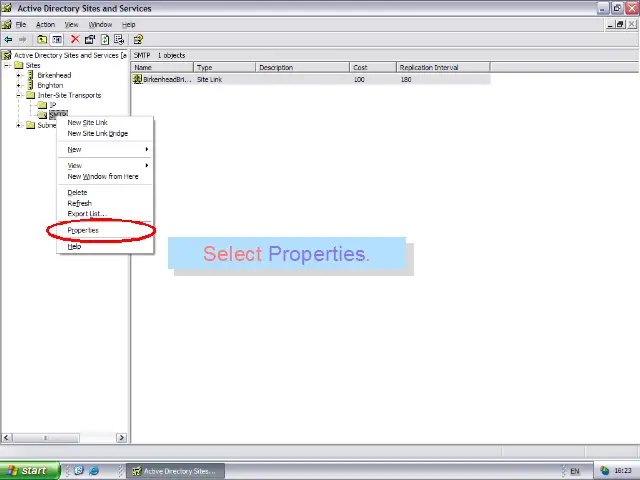Sort by the Description column header
This screenshot has height=480, width=640.
click(x=302, y=67)
